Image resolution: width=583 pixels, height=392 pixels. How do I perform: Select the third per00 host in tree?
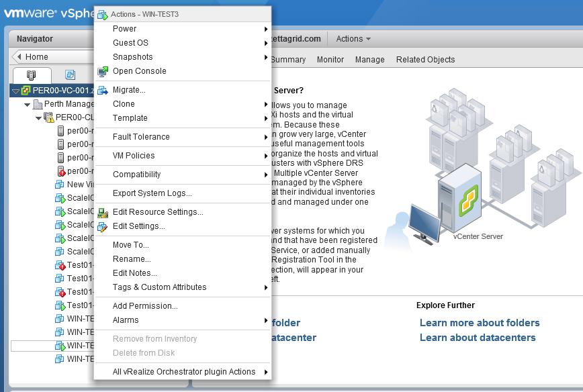click(75, 158)
